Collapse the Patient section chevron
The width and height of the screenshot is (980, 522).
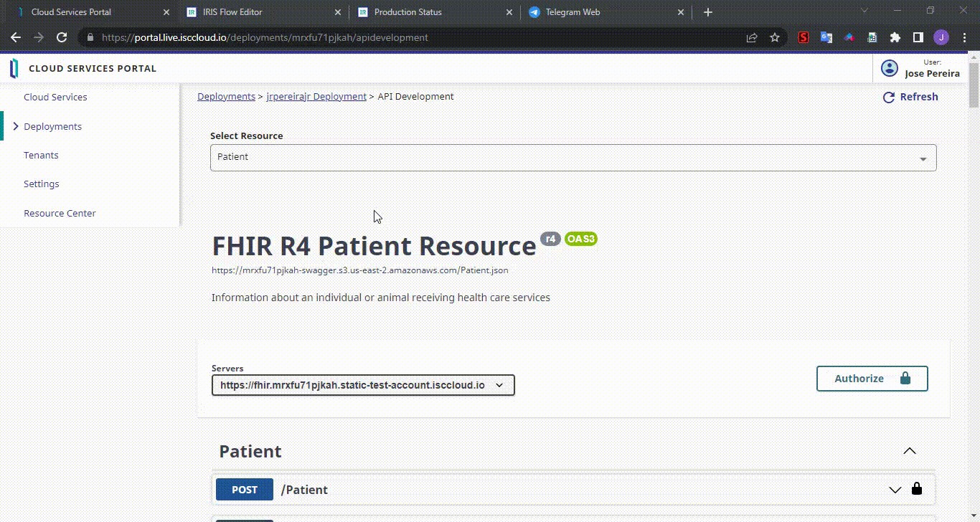[x=909, y=451]
